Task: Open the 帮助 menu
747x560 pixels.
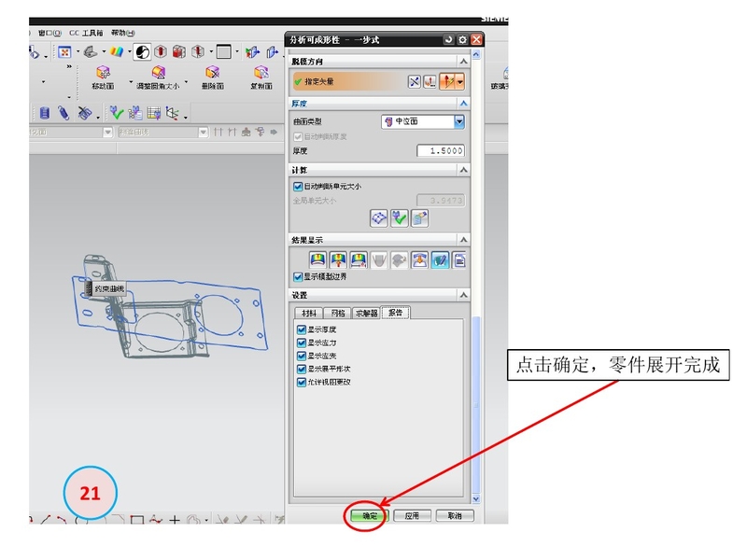Action: (x=123, y=33)
